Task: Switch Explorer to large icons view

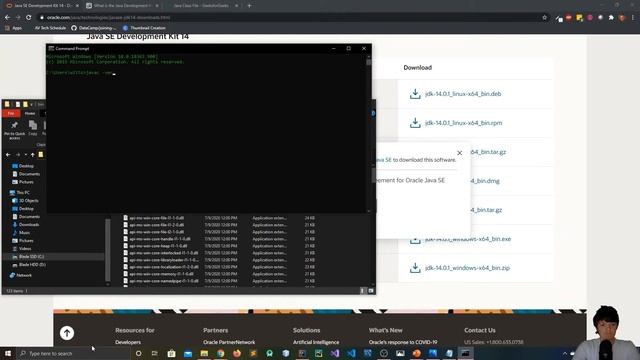Action: (x=371, y=291)
